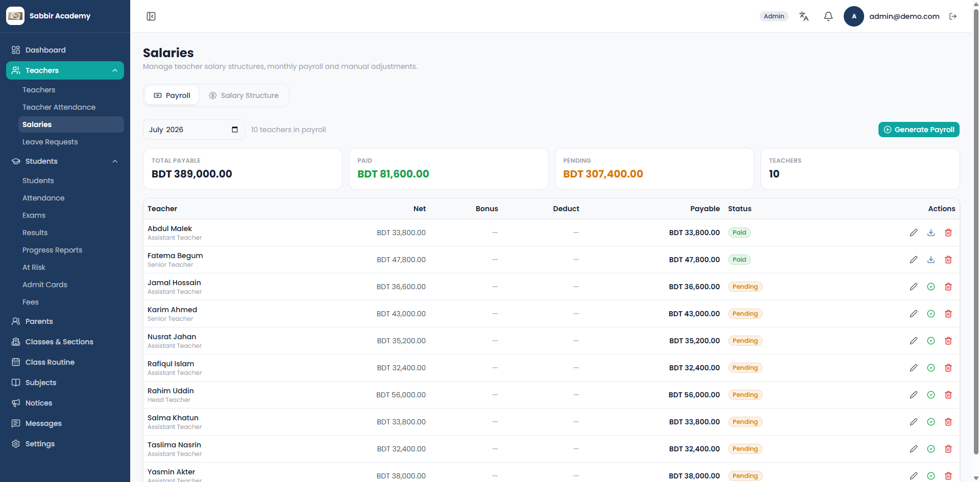
Task: Edit Karim Ahmed's salary entry
Action: 914,314
